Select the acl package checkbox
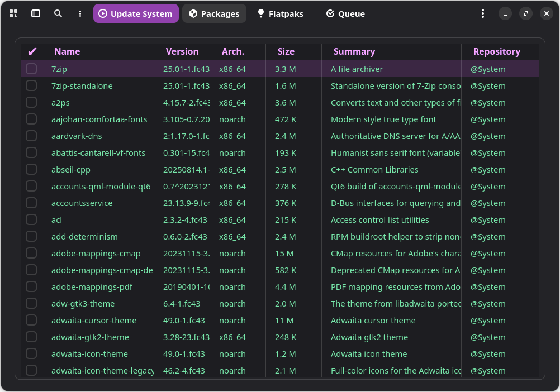 [31, 219]
